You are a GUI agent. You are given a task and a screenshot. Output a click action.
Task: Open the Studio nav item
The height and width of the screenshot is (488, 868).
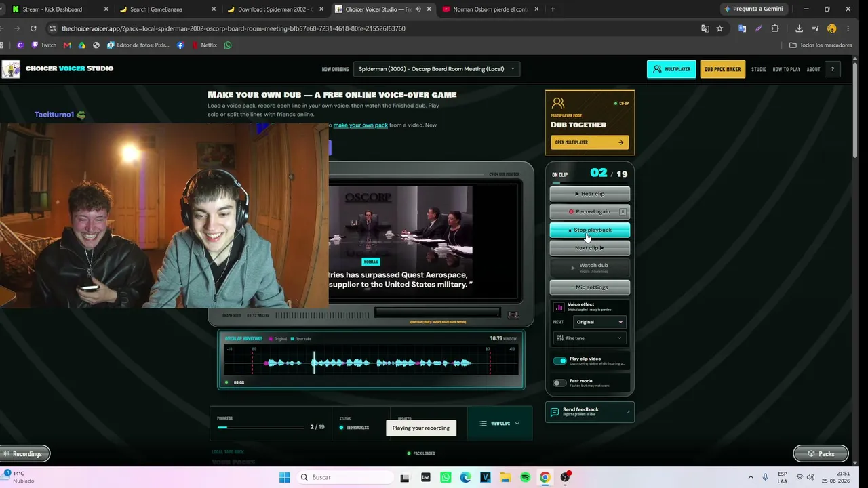[x=759, y=69]
